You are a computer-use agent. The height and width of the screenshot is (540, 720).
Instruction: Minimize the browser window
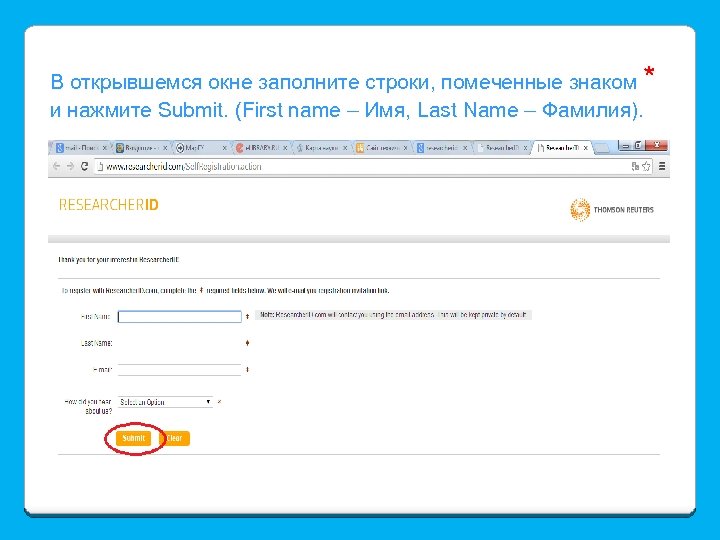click(x=624, y=146)
